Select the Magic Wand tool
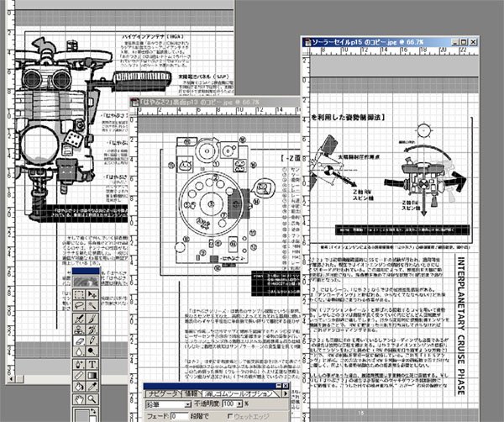This screenshot has height=422, width=504. pos(92,305)
